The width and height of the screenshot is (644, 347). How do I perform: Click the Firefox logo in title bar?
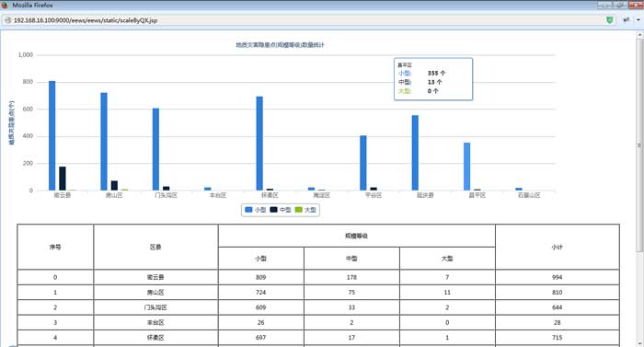(5, 5)
